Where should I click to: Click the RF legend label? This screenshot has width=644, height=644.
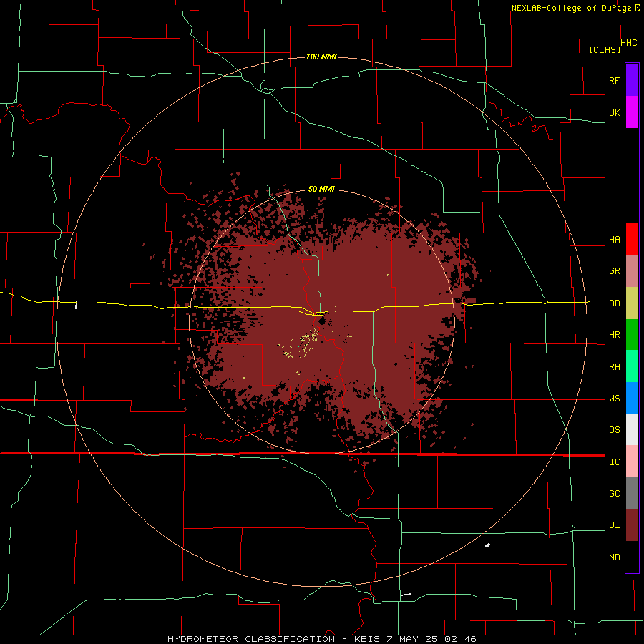[x=614, y=80]
